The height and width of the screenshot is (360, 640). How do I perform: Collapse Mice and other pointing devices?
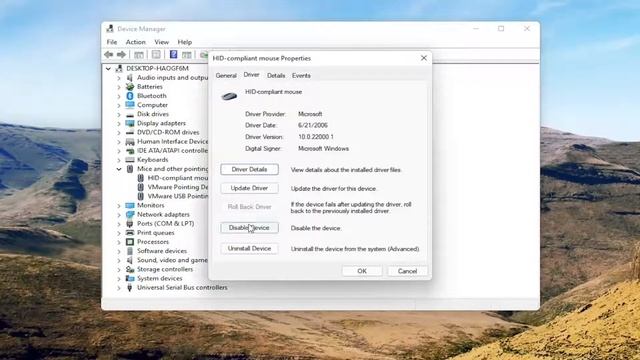point(119,169)
